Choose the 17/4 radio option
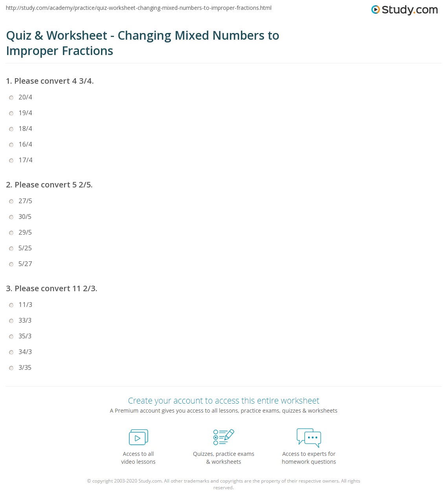 11,161
